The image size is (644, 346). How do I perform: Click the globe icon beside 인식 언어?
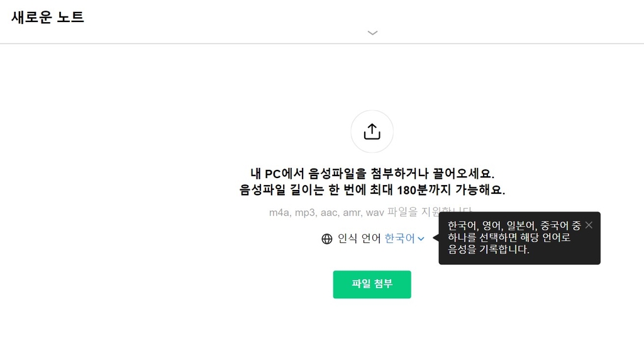pyautogui.click(x=327, y=239)
